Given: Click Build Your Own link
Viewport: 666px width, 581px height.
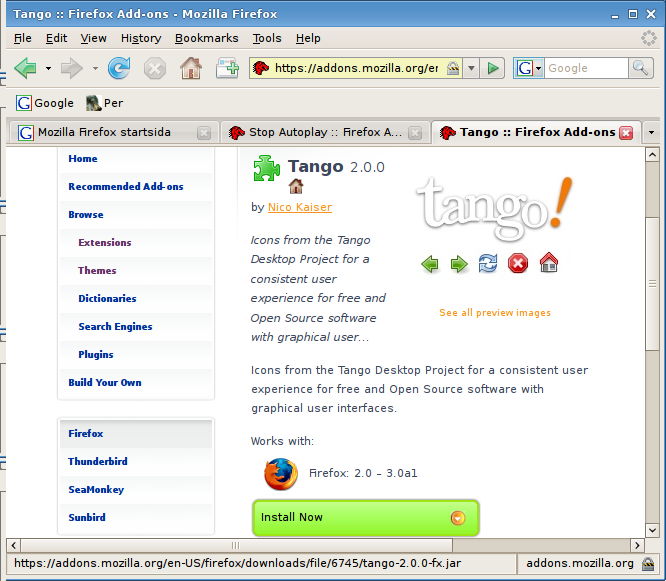Looking at the screenshot, I should 104,383.
